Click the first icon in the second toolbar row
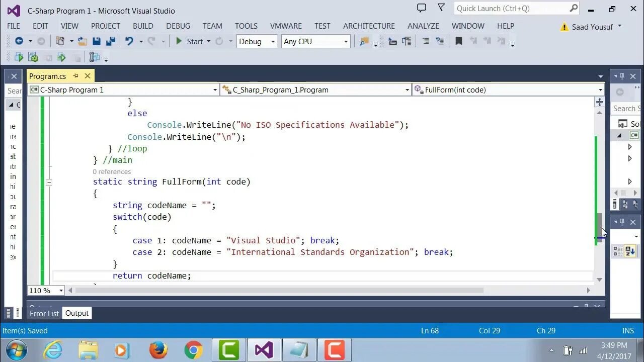 click(x=19, y=57)
